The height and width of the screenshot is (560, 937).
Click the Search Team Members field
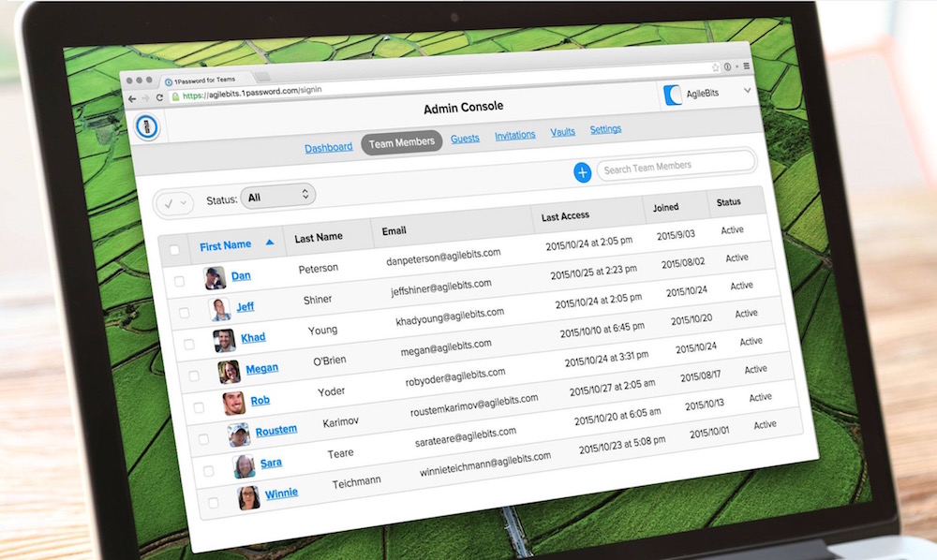click(x=676, y=164)
